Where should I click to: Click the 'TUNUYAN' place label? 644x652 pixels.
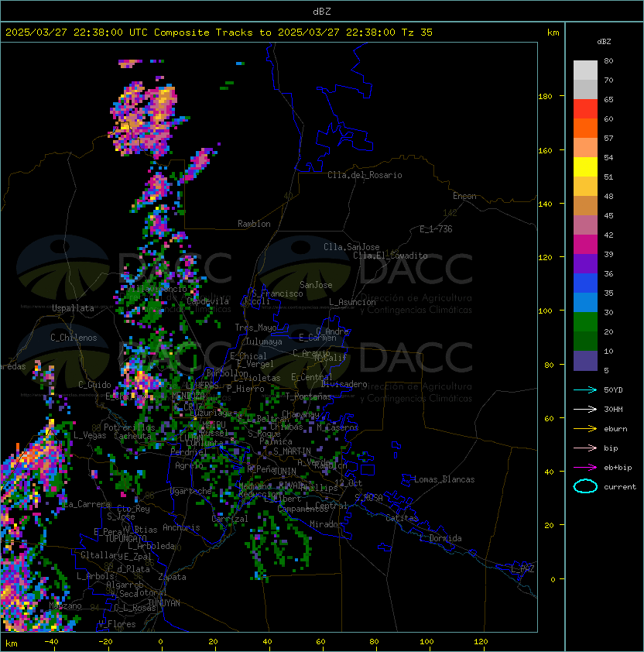(x=164, y=603)
